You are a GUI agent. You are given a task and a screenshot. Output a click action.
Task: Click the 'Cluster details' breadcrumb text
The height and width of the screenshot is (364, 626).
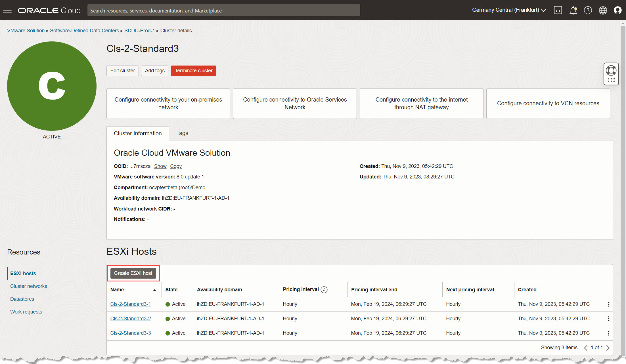tap(176, 31)
